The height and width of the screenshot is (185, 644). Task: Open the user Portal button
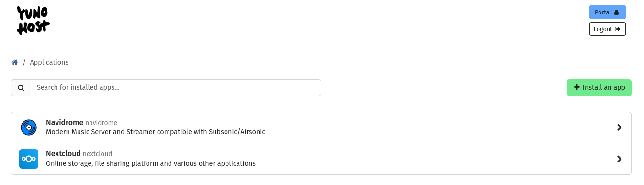pos(607,12)
